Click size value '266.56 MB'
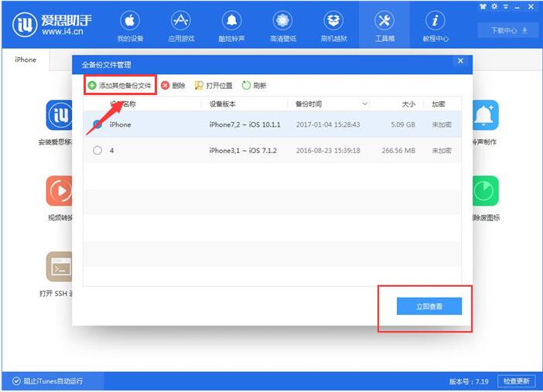 pos(398,150)
